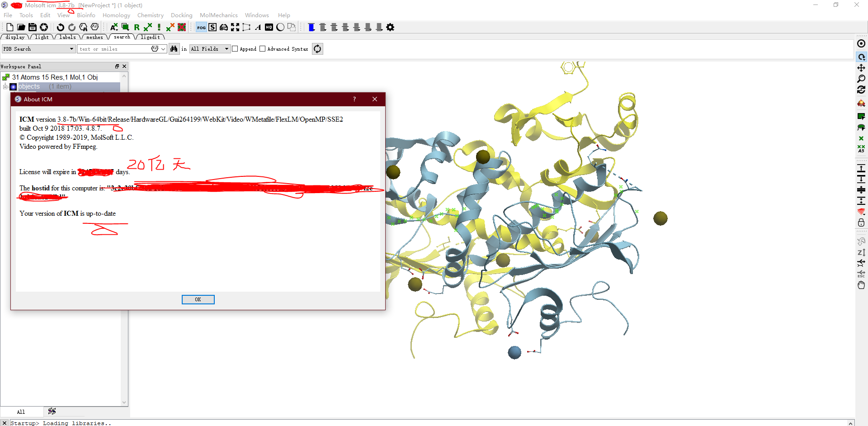Click OK in the About ICM dialog
Image resolution: width=868 pixels, height=426 pixels.
click(x=198, y=299)
